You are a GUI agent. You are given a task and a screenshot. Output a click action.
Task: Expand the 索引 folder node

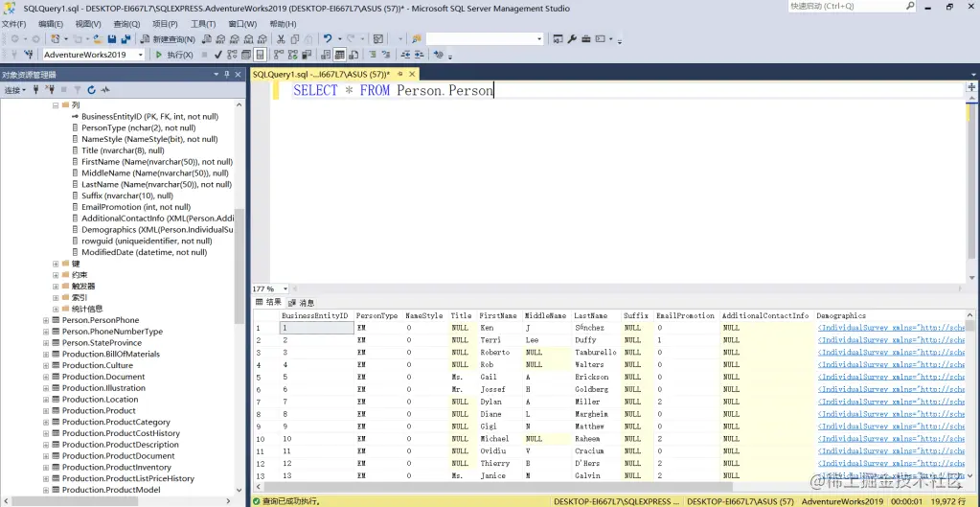coord(56,297)
